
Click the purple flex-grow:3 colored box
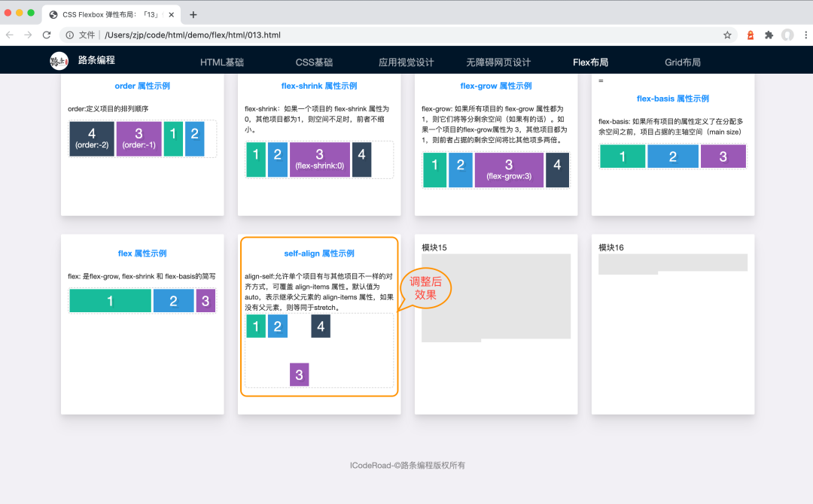coord(508,170)
